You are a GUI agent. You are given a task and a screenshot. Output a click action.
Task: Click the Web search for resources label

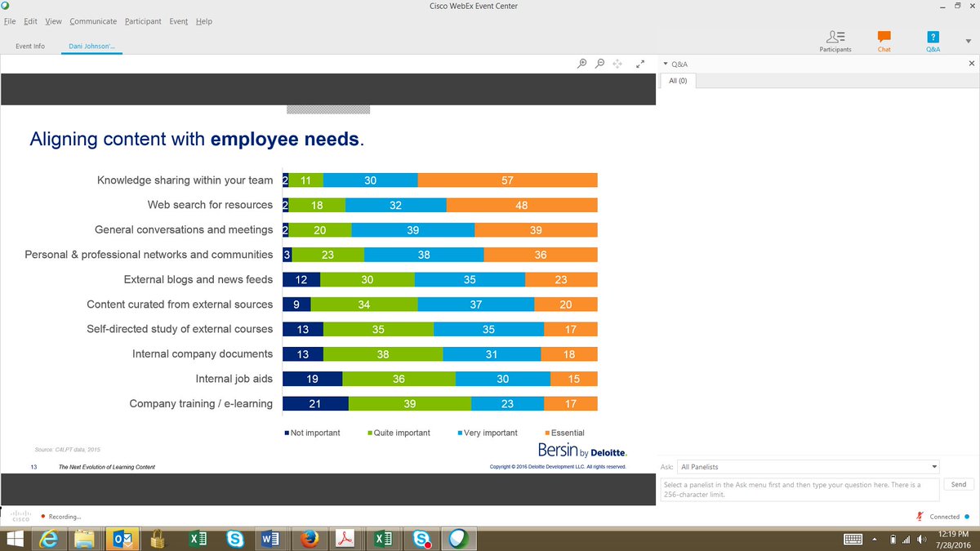(x=210, y=205)
